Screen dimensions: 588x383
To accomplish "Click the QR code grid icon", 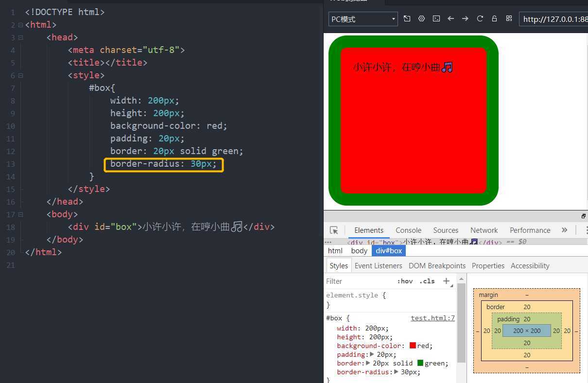I will coord(509,18).
